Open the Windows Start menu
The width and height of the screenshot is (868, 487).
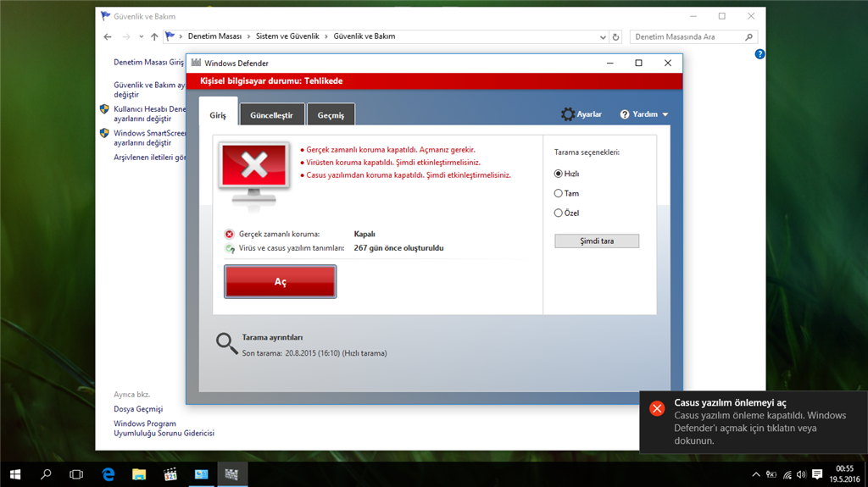[15, 474]
